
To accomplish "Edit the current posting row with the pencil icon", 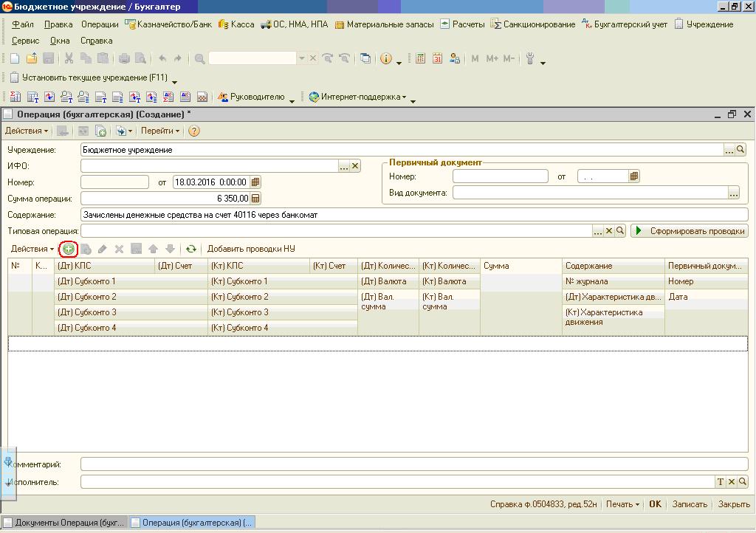I will [x=102, y=249].
